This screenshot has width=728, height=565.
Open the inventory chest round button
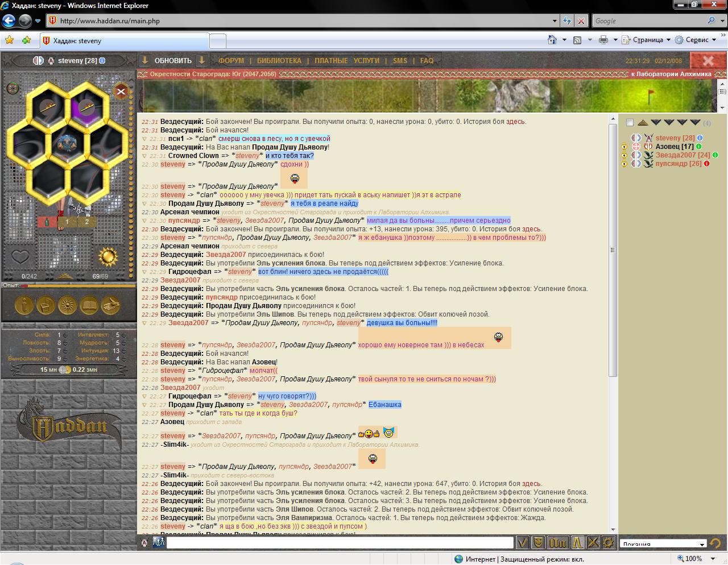(45, 306)
